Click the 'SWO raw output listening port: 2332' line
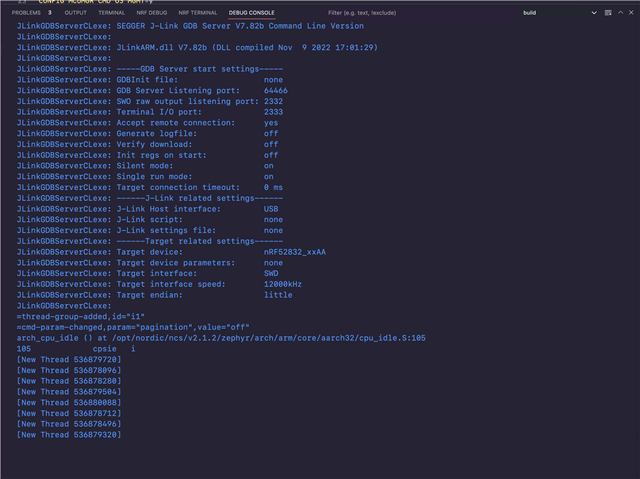This screenshot has height=479, width=640. click(x=150, y=101)
